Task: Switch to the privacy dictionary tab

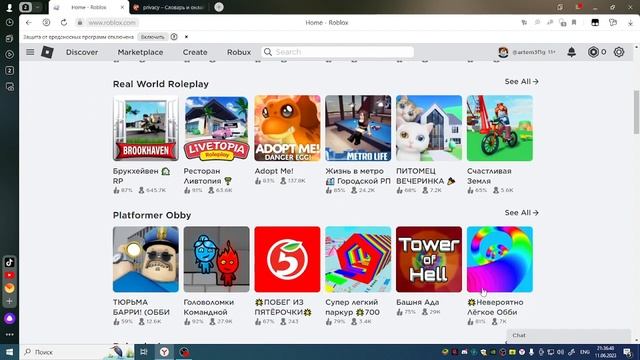Action: (x=169, y=7)
